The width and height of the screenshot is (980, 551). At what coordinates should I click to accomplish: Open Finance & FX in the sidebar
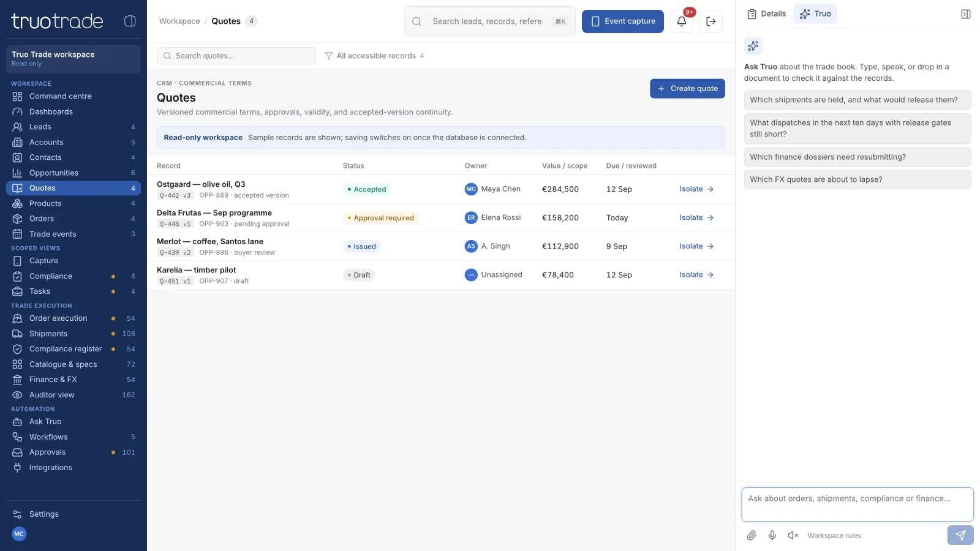[x=73, y=380]
